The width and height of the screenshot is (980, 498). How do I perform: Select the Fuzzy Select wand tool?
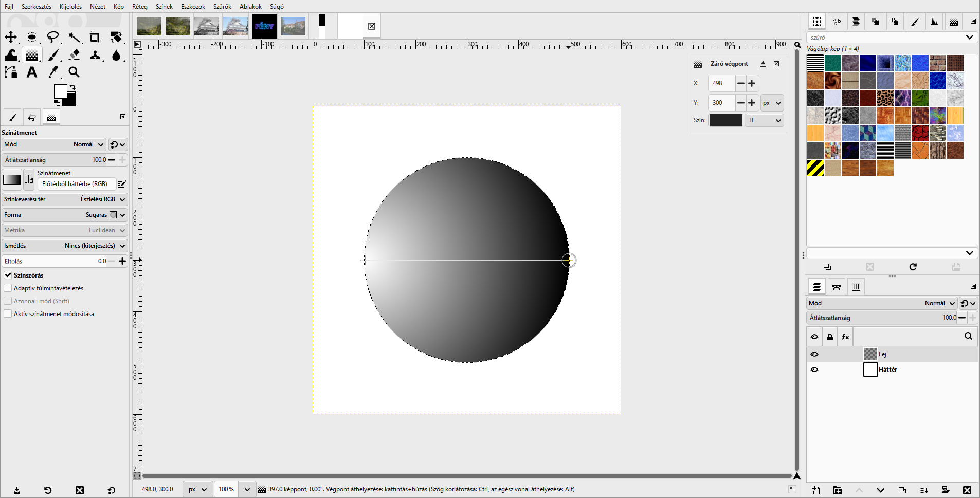(x=74, y=38)
